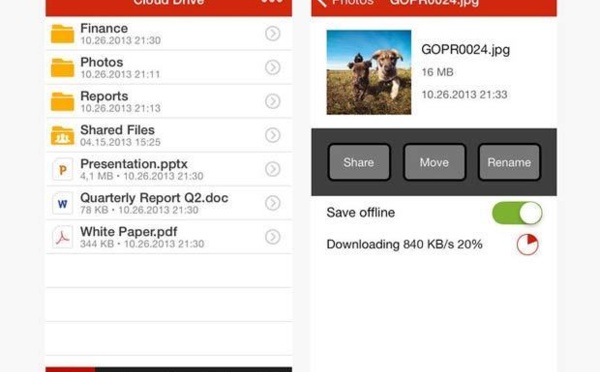Click the download progress pie indicator

pyautogui.click(x=528, y=245)
